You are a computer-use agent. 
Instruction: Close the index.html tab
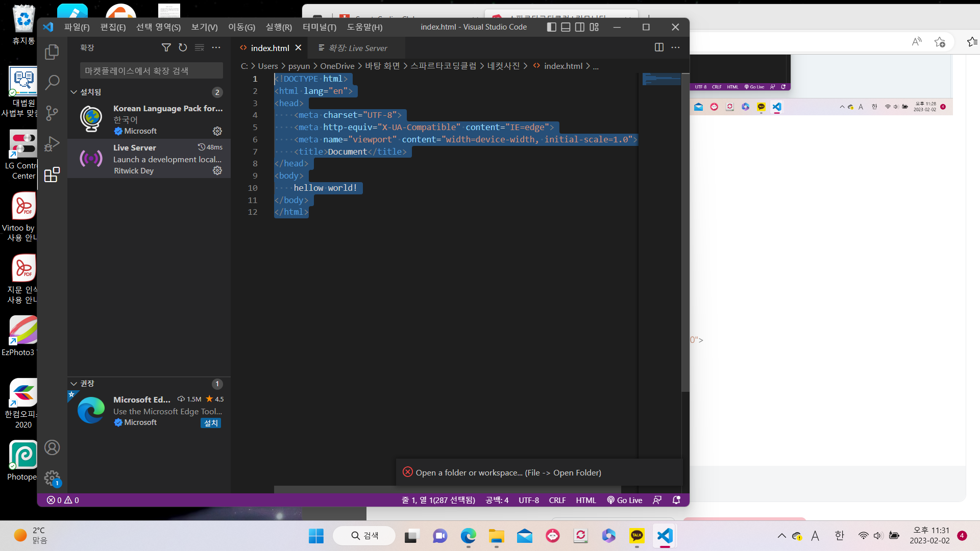coord(299,47)
